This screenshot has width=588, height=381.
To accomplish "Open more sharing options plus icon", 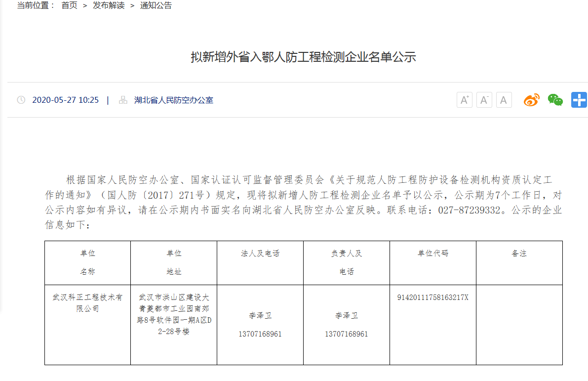I will [x=579, y=100].
